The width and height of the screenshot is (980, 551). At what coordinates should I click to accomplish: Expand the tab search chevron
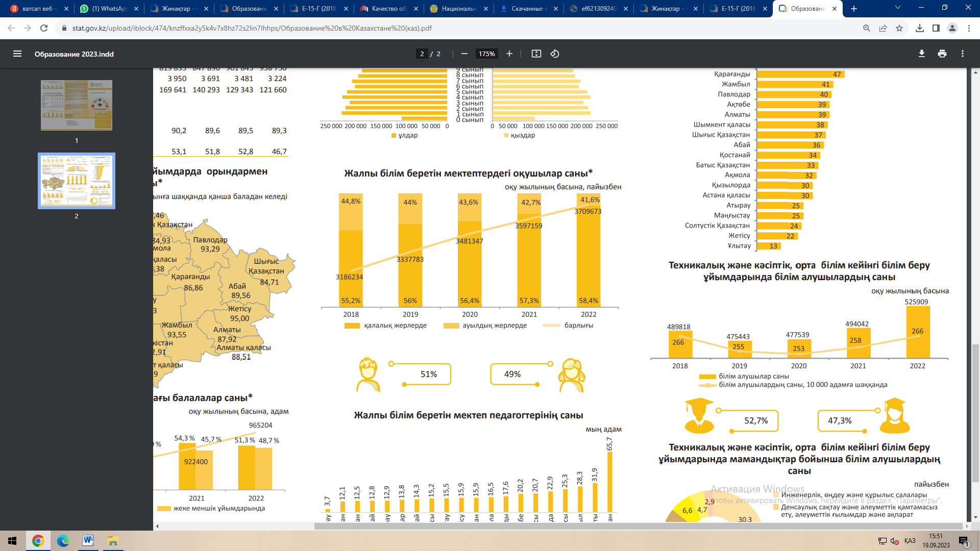pos(897,8)
